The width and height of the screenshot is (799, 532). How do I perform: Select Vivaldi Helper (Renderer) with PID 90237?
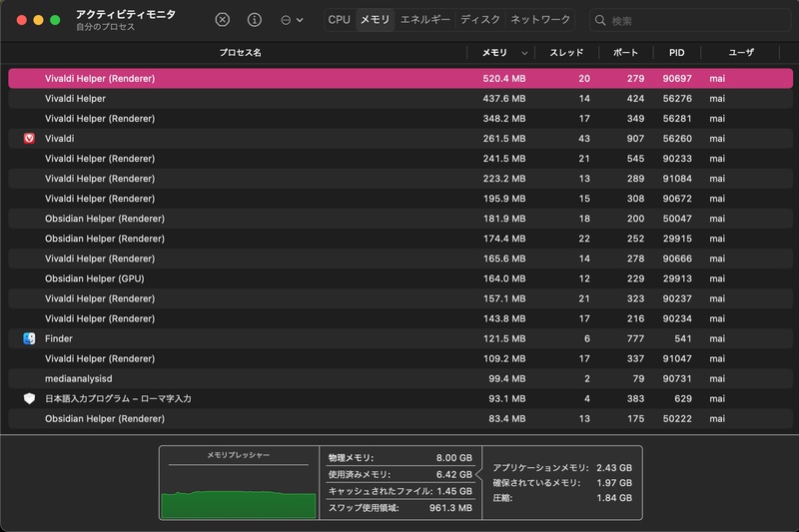(x=400, y=298)
